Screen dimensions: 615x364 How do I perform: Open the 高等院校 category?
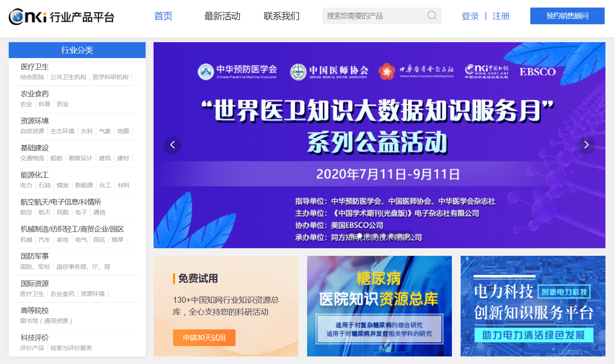pos(35,311)
